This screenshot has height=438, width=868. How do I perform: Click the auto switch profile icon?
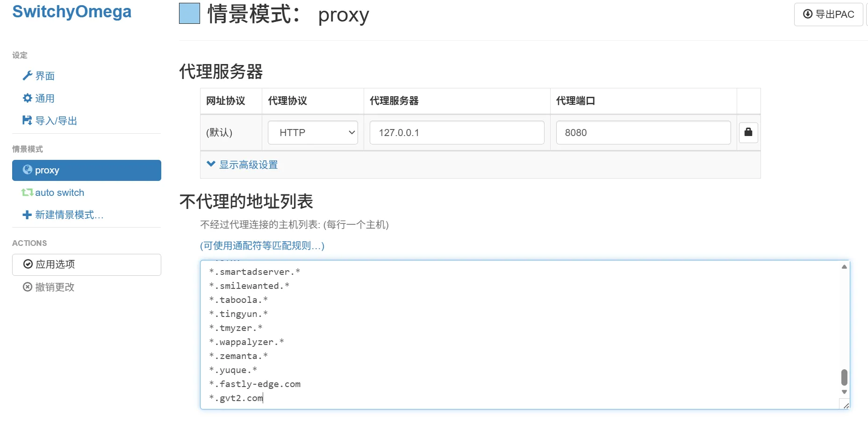pos(27,192)
